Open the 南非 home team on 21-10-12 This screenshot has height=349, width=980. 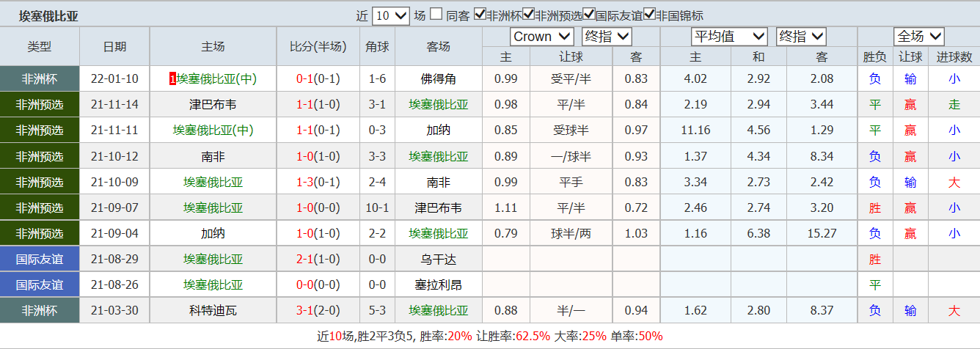(x=213, y=156)
